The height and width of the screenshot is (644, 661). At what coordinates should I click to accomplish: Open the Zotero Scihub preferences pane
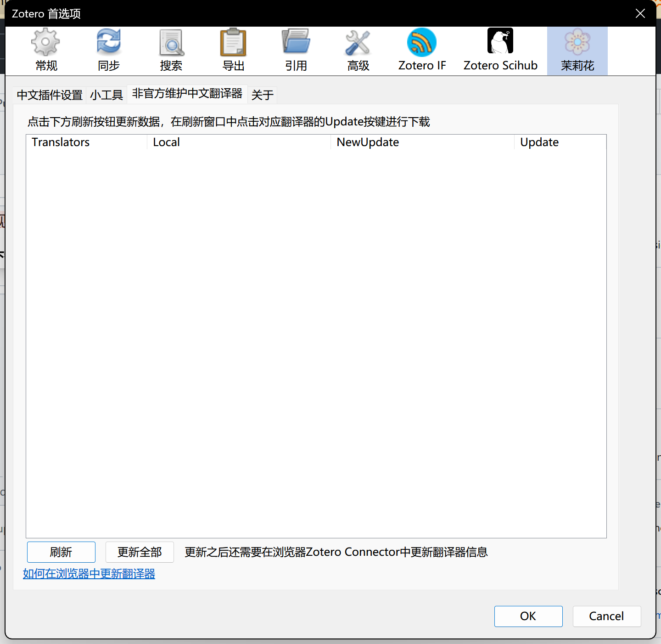[x=500, y=51]
